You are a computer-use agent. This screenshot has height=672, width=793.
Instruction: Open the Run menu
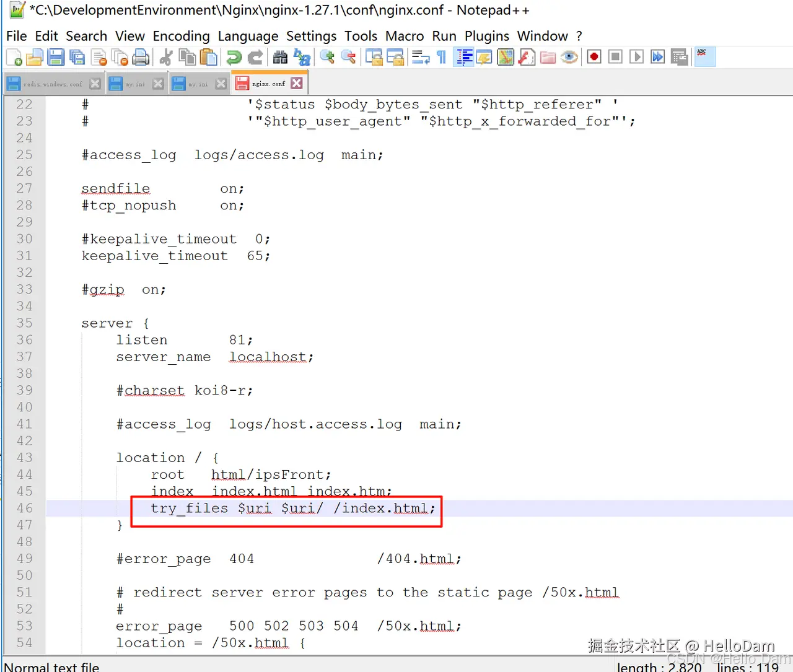click(x=444, y=36)
